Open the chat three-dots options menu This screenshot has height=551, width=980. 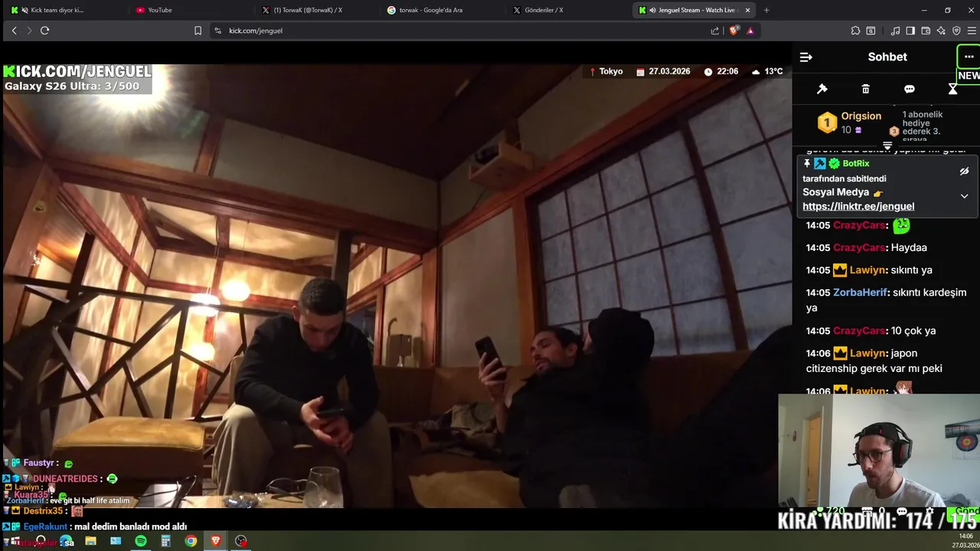click(969, 57)
